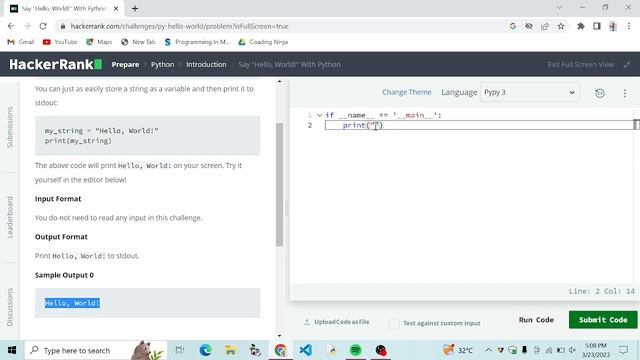Open the Programming In M... bookmark
This screenshot has height=360, width=640.
tap(197, 42)
